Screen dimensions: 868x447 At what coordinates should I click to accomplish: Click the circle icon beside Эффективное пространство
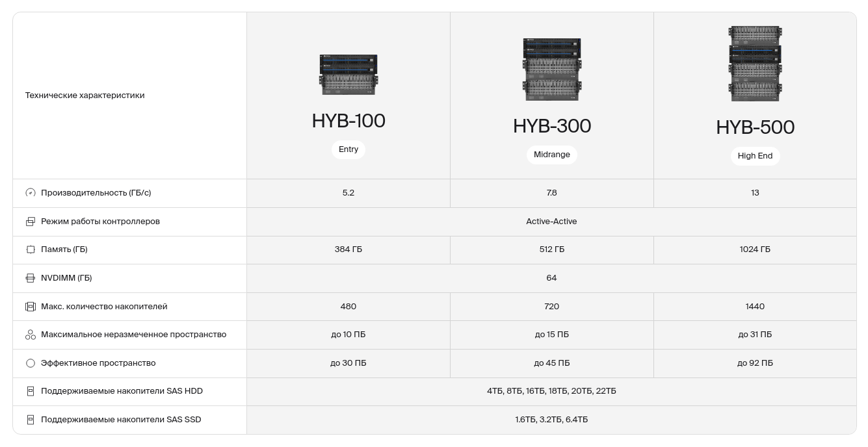(31, 363)
